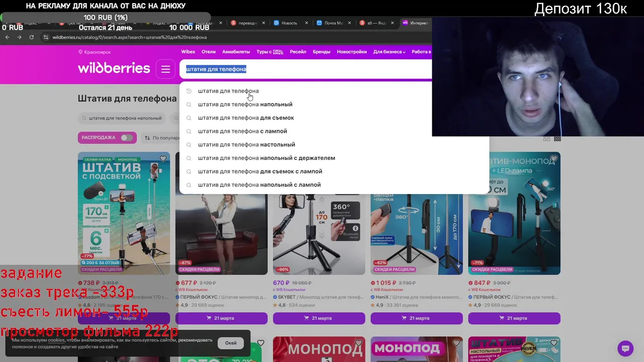Open the Авиабилеты menu item
Image resolution: width=644 pixels, height=362 pixels.
tap(236, 52)
